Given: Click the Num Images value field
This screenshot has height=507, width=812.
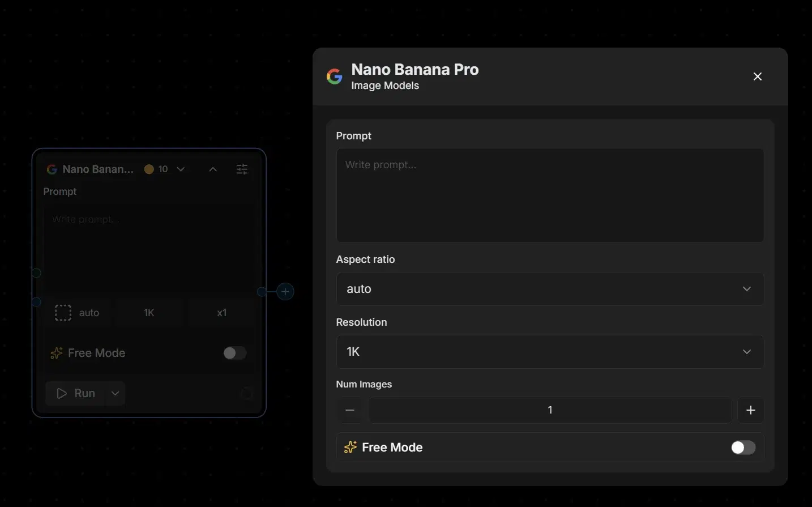Looking at the screenshot, I should click(550, 410).
